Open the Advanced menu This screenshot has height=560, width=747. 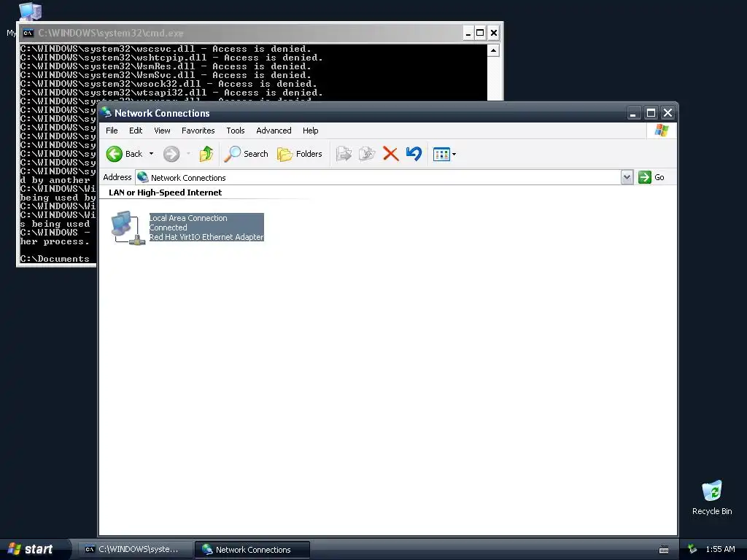(274, 131)
